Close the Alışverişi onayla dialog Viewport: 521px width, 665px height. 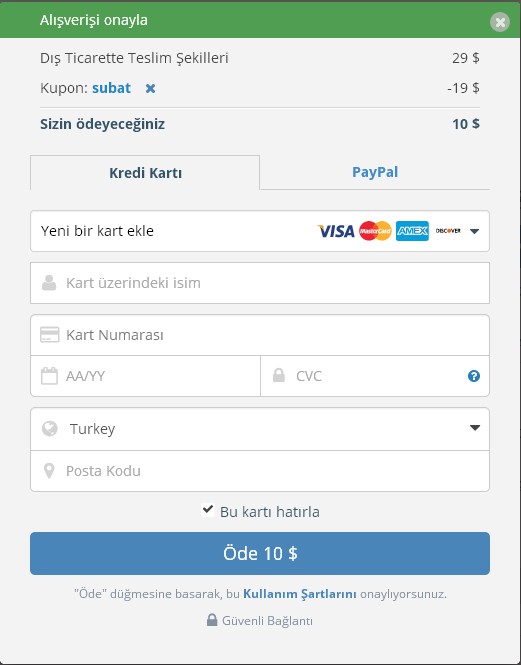500,22
